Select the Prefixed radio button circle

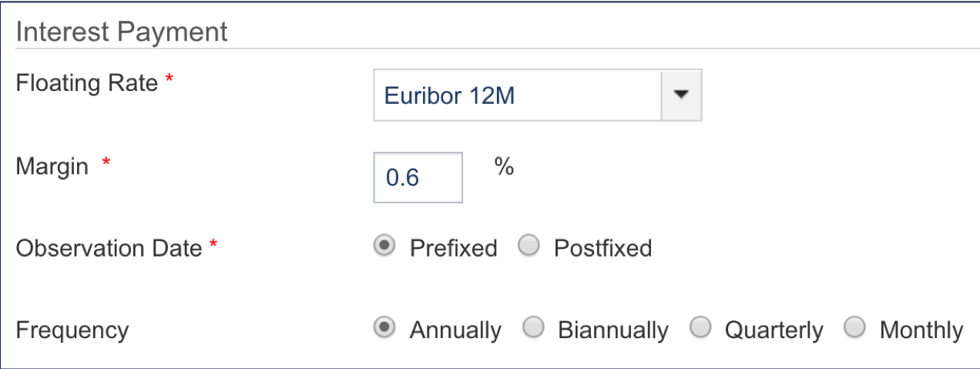click(x=384, y=247)
